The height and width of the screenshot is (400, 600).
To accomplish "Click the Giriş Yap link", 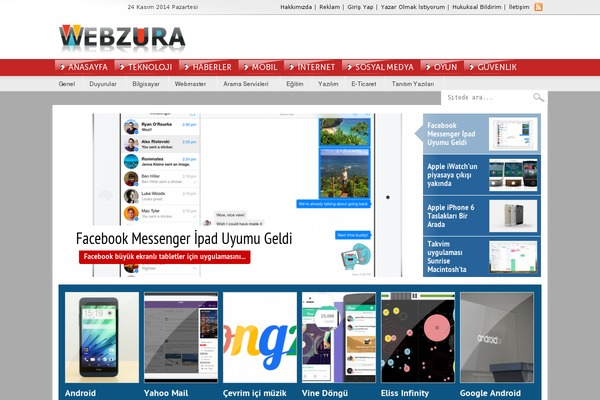I will (360, 7).
